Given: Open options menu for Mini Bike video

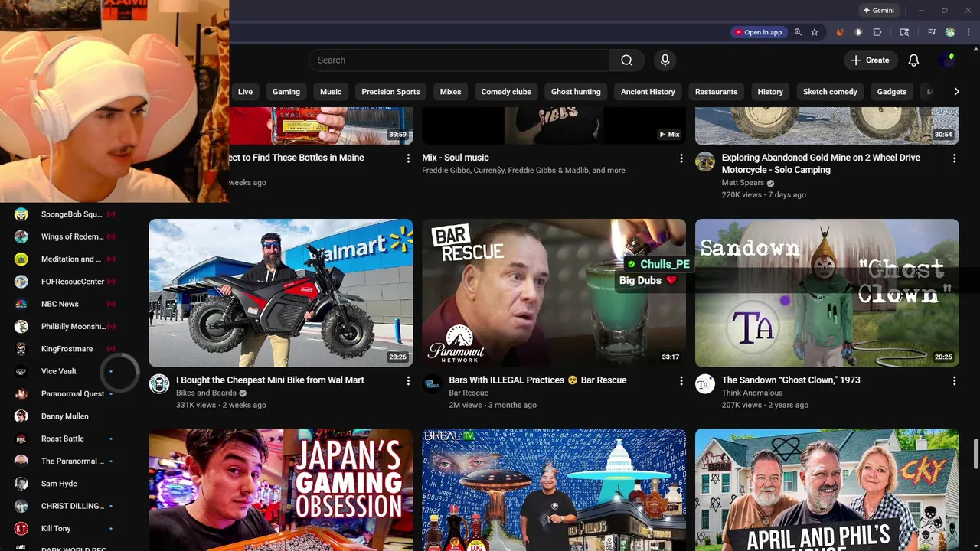Looking at the screenshot, I should pyautogui.click(x=408, y=380).
